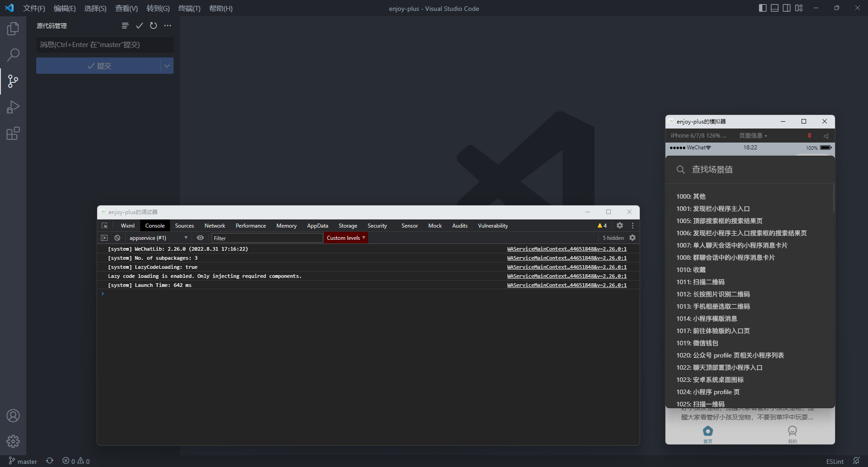The height and width of the screenshot is (467, 868).
Task: Open the appservice (#1) context dropdown
Action: click(x=157, y=238)
